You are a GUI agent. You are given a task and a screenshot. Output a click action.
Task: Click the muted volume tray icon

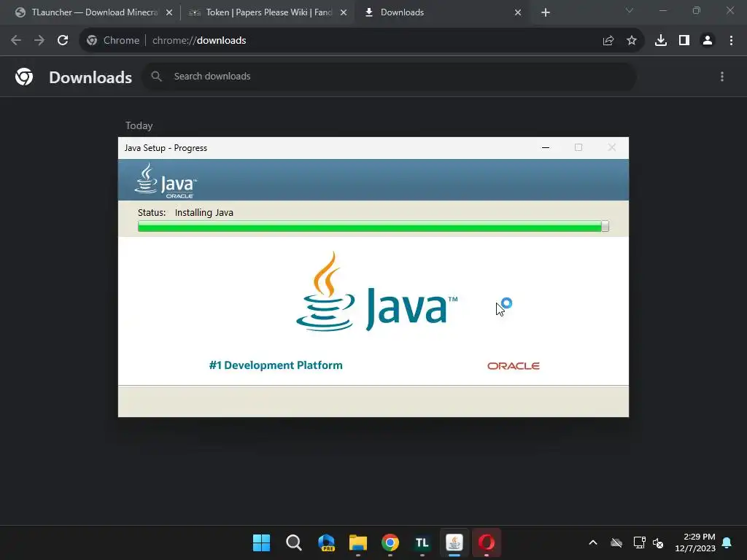pos(659,542)
